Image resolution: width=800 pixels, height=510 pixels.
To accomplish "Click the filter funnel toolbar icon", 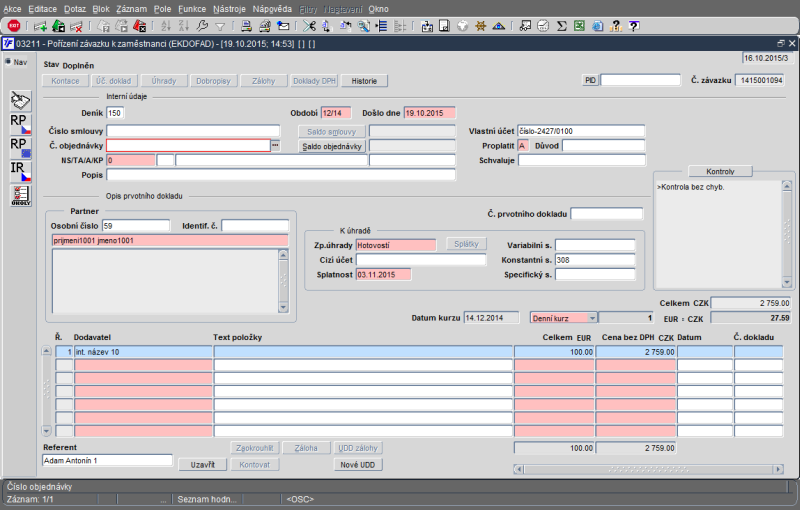I will click(220, 25).
